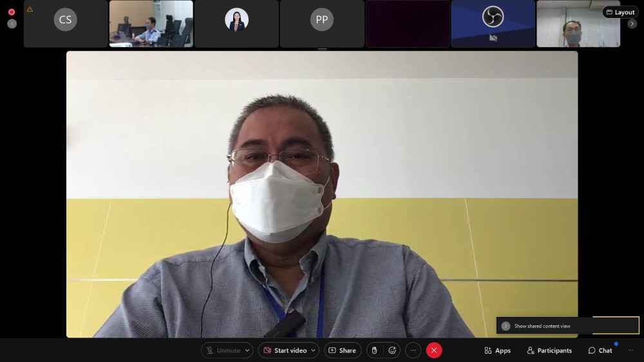Click the warning triangle on CS tile
The width and height of the screenshot is (644, 362).
coord(30,9)
